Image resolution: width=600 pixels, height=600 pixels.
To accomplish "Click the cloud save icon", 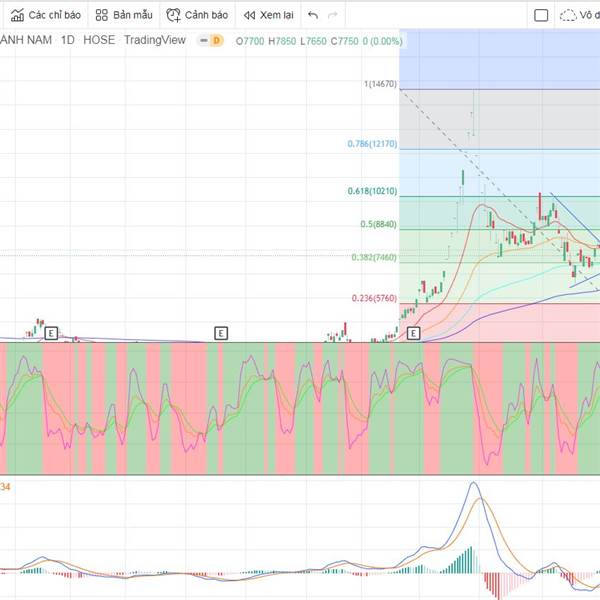I will tap(568, 15).
